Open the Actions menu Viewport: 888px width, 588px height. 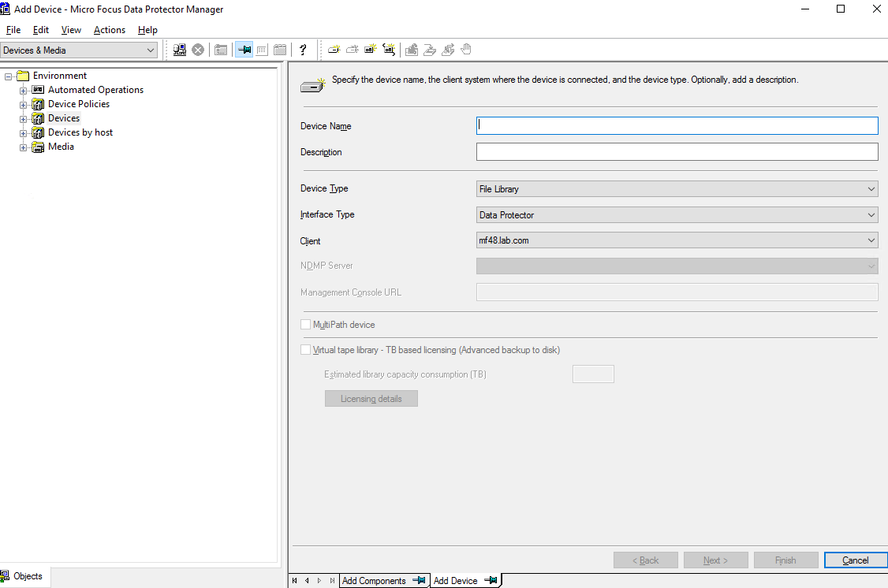coord(110,30)
